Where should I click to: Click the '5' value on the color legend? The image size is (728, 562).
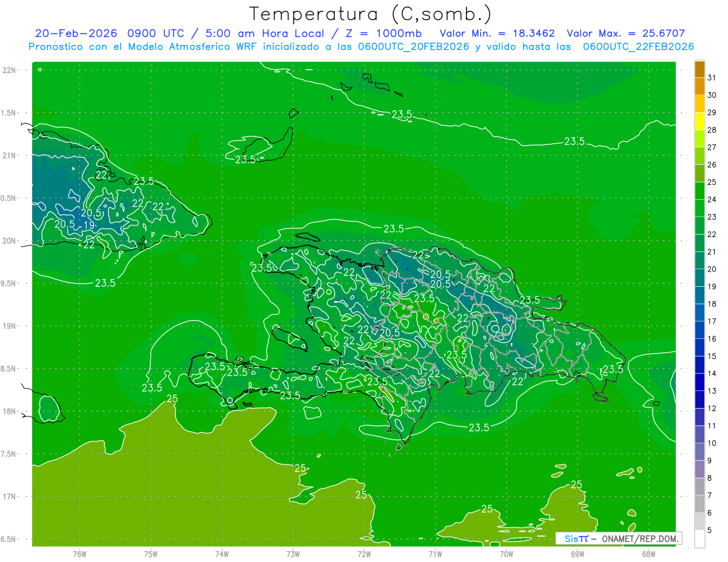pyautogui.click(x=710, y=530)
